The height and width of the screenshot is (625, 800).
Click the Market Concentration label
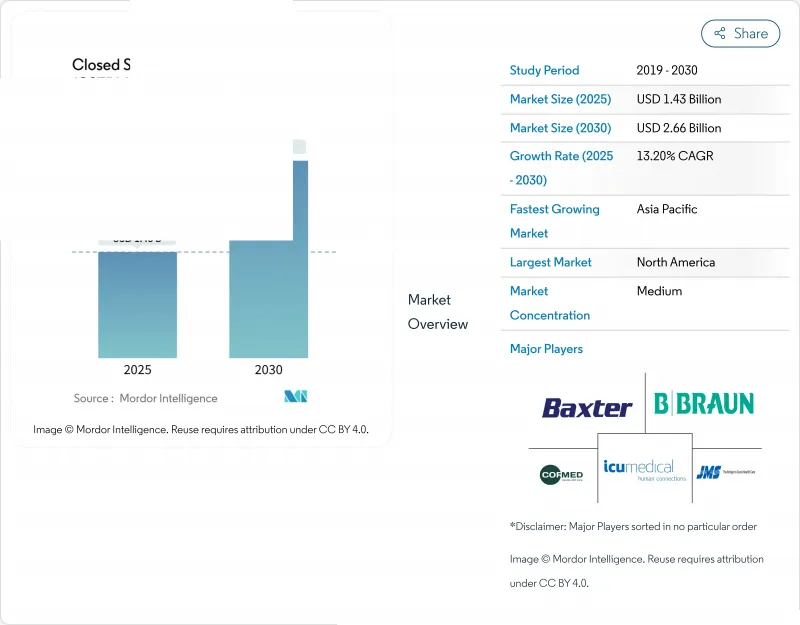[549, 303]
